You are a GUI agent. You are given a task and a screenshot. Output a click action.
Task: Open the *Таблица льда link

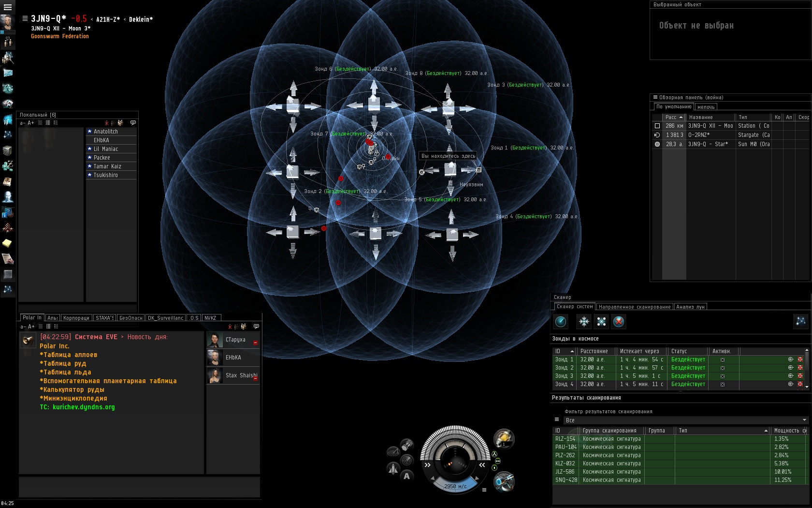(65, 372)
